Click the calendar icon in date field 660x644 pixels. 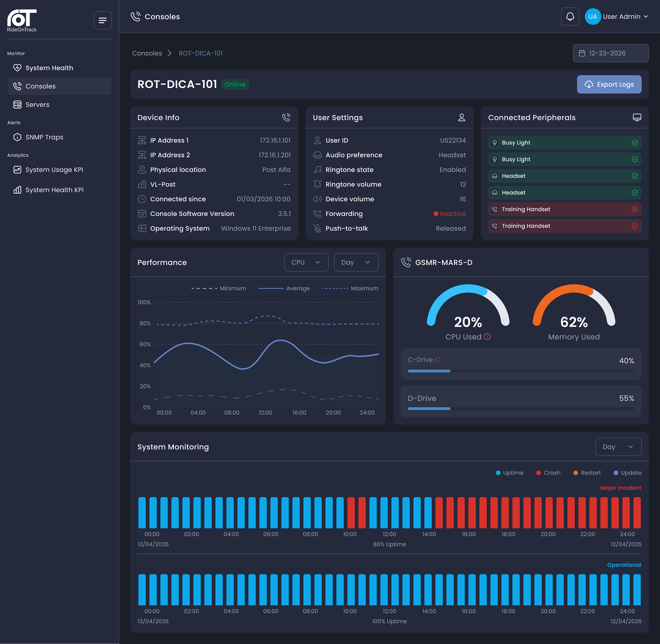[582, 53]
